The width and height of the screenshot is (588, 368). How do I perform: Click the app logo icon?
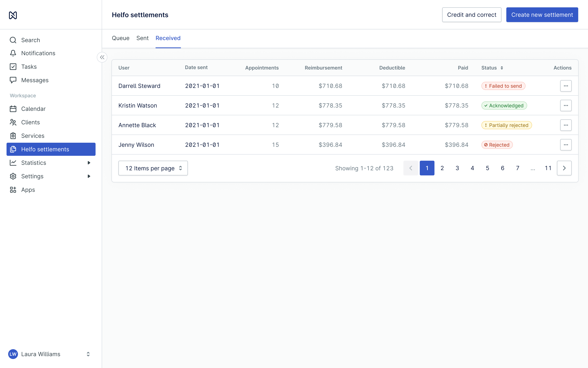13,15
